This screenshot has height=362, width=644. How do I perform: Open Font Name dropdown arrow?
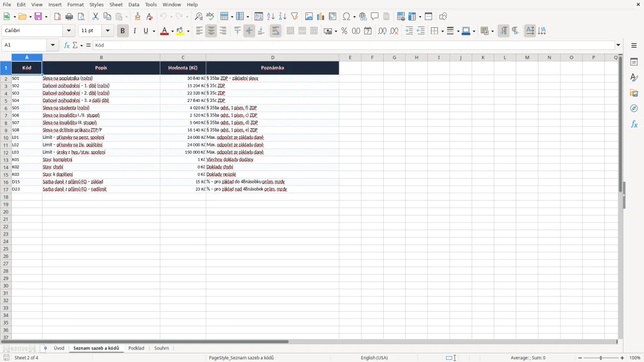pos(69,31)
